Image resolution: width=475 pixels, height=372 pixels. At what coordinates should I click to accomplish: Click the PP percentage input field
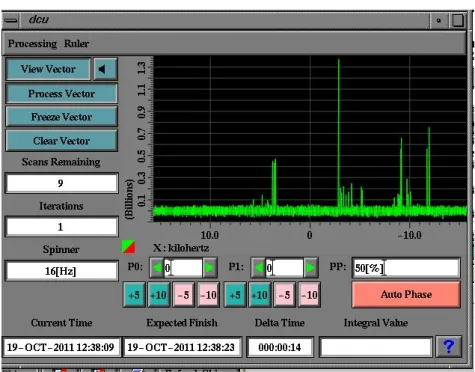pyautogui.click(x=406, y=268)
